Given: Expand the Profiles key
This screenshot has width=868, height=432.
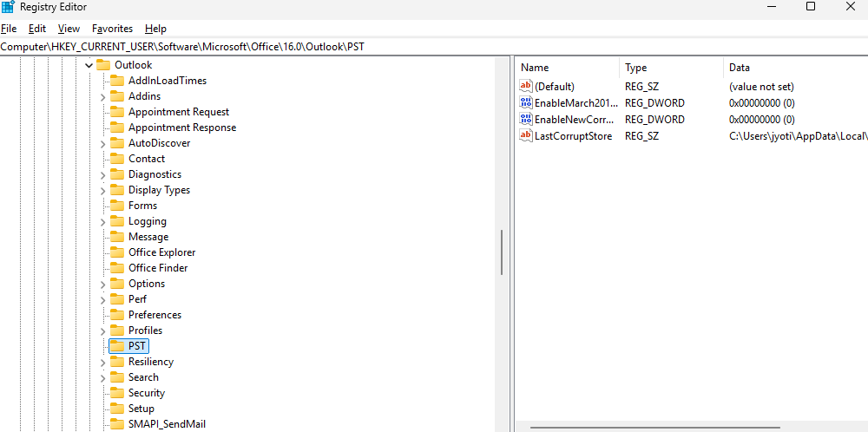Looking at the screenshot, I should (103, 331).
